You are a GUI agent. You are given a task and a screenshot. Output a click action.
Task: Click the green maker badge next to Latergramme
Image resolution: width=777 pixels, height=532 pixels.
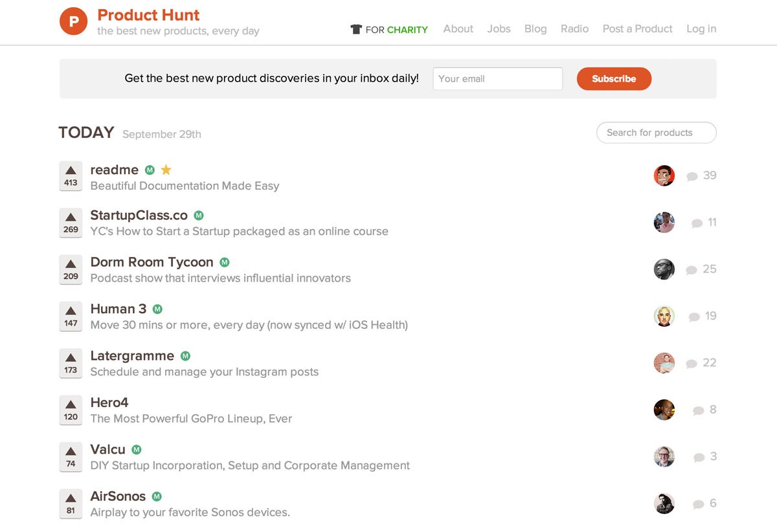pyautogui.click(x=185, y=356)
